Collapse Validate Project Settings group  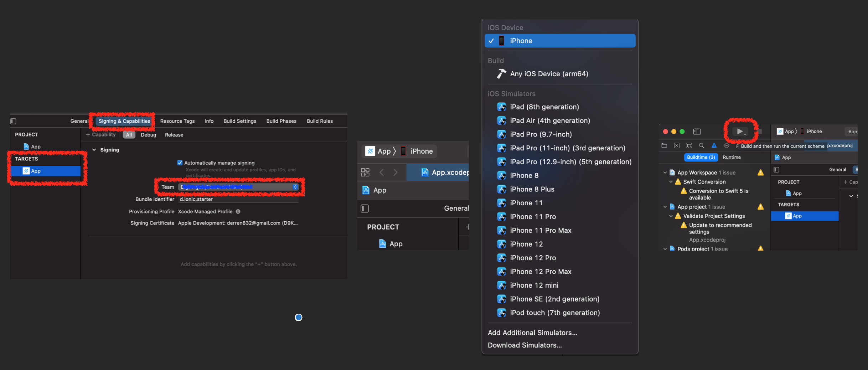(x=671, y=216)
